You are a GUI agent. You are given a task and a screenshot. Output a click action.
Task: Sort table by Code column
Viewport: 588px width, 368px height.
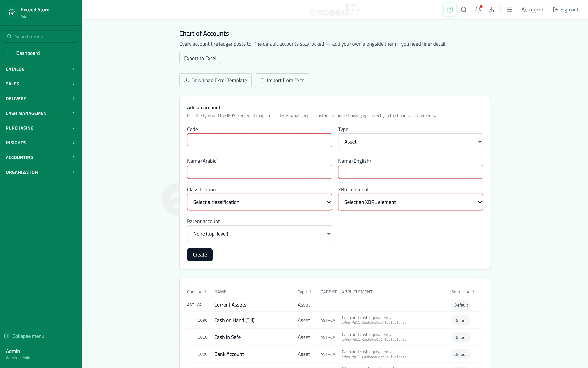194,292
